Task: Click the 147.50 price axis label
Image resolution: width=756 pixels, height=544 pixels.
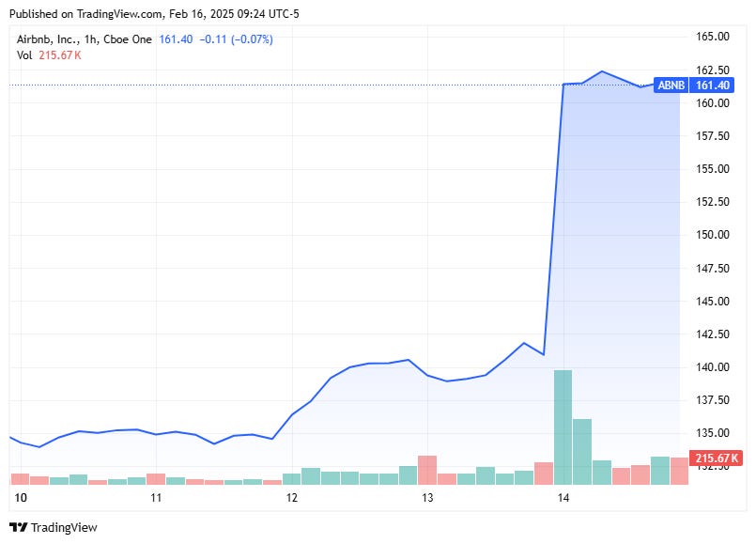Action: point(712,268)
